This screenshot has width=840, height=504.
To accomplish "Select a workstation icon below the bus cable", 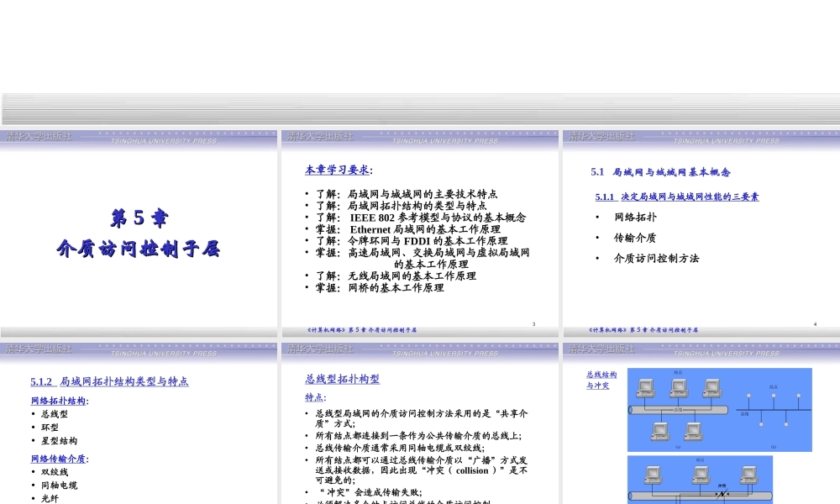I will pyautogui.click(x=661, y=433).
